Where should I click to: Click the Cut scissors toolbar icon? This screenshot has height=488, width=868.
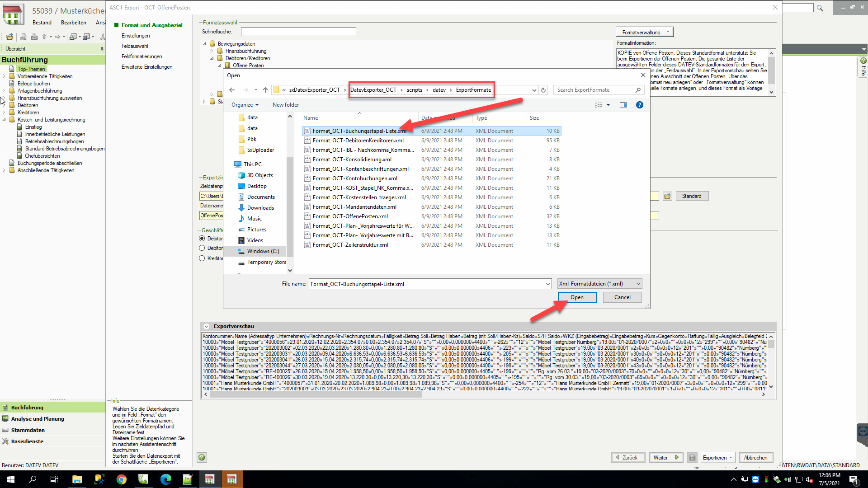tap(103, 37)
